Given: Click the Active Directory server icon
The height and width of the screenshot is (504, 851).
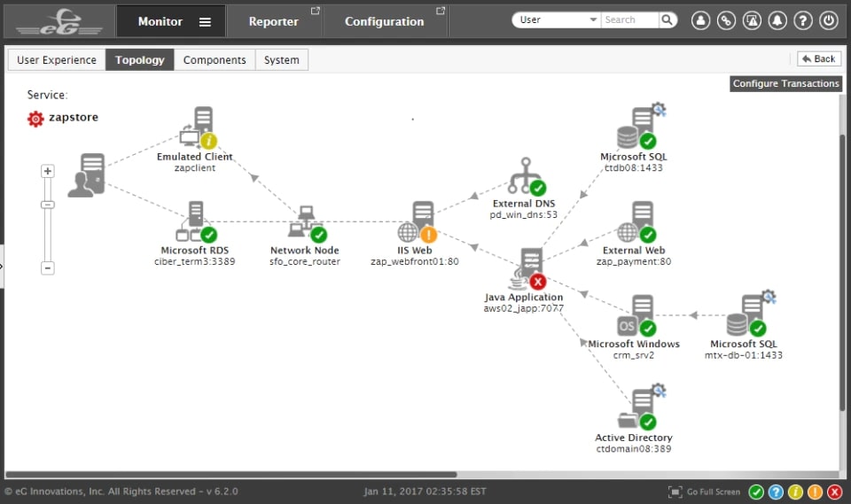Looking at the screenshot, I should tap(638, 408).
